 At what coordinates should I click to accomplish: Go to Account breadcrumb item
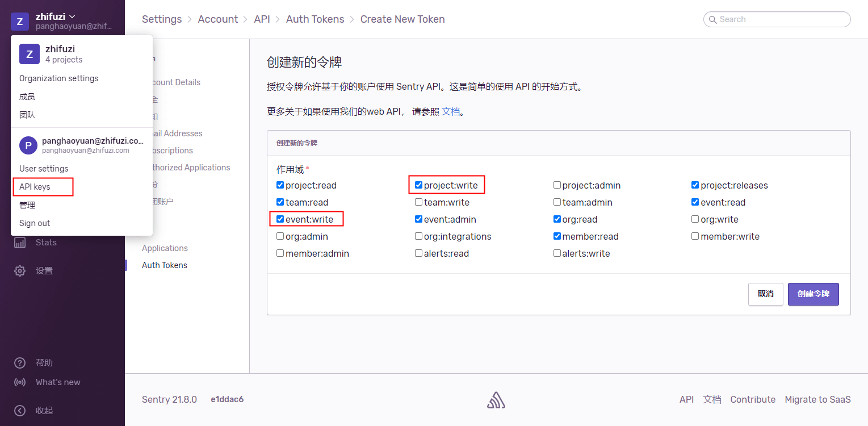(x=218, y=19)
